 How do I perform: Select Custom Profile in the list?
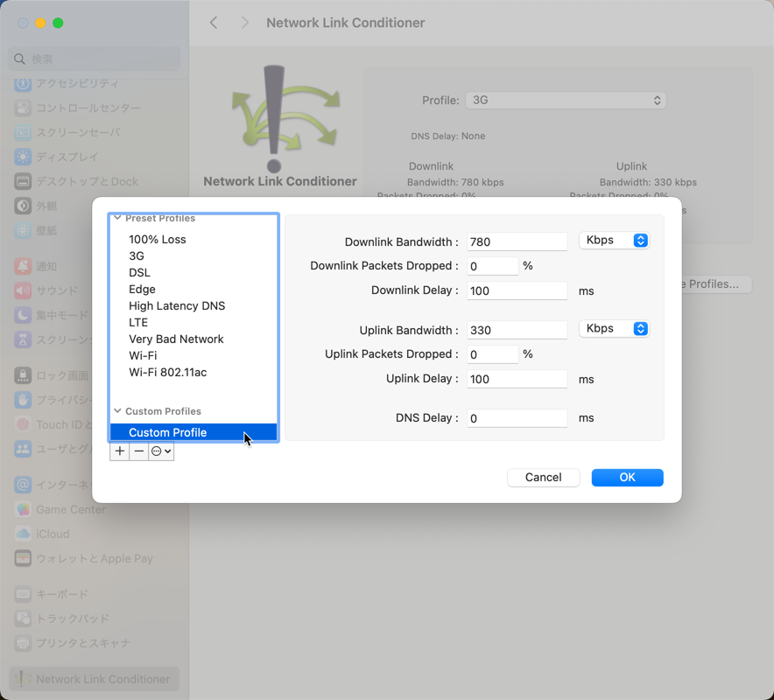pos(193,432)
